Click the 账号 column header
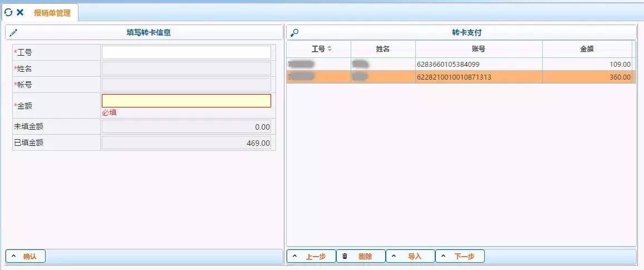644x270 pixels. tap(478, 49)
